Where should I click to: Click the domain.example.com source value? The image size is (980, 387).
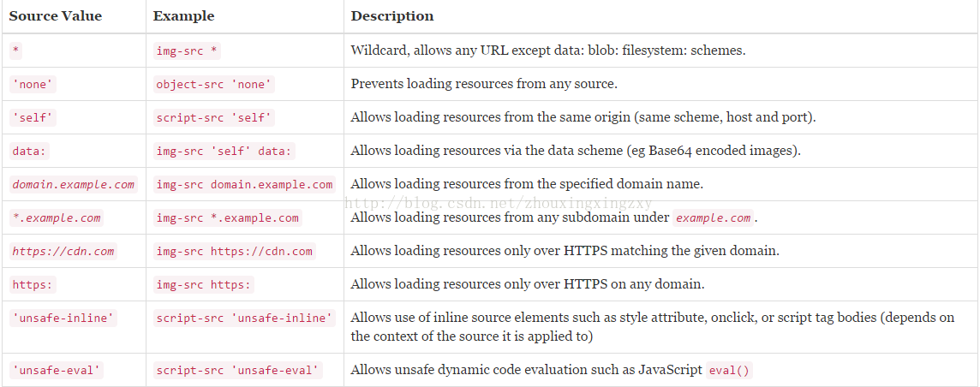coord(73,184)
